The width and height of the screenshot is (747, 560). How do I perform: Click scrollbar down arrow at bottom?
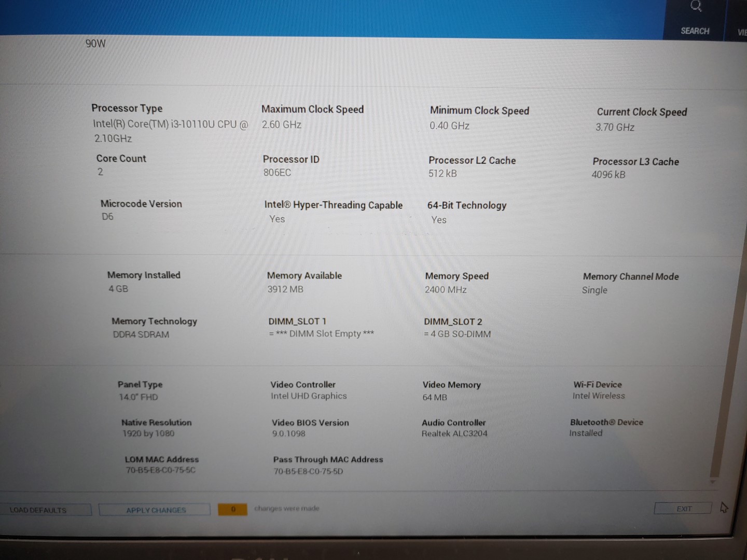point(713,482)
